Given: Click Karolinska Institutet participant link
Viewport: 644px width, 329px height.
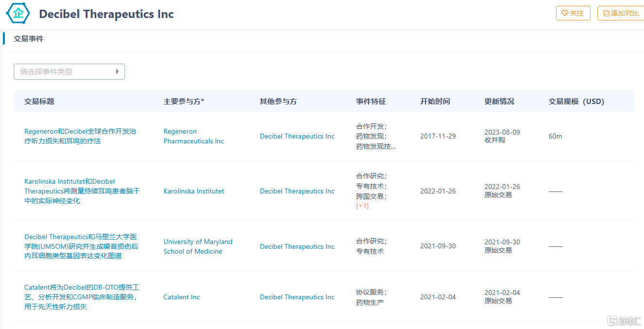Looking at the screenshot, I should (194, 191).
